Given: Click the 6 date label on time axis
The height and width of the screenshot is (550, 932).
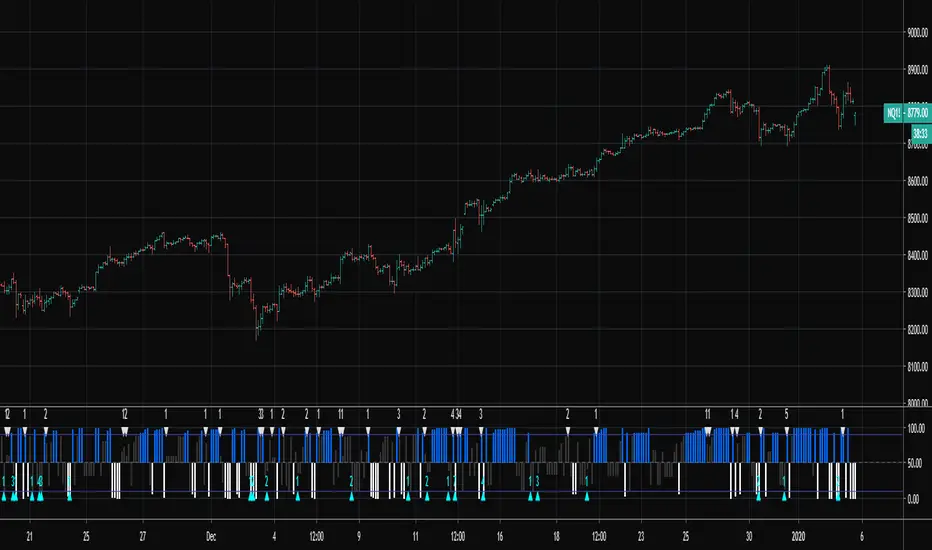Looking at the screenshot, I should 861,536.
